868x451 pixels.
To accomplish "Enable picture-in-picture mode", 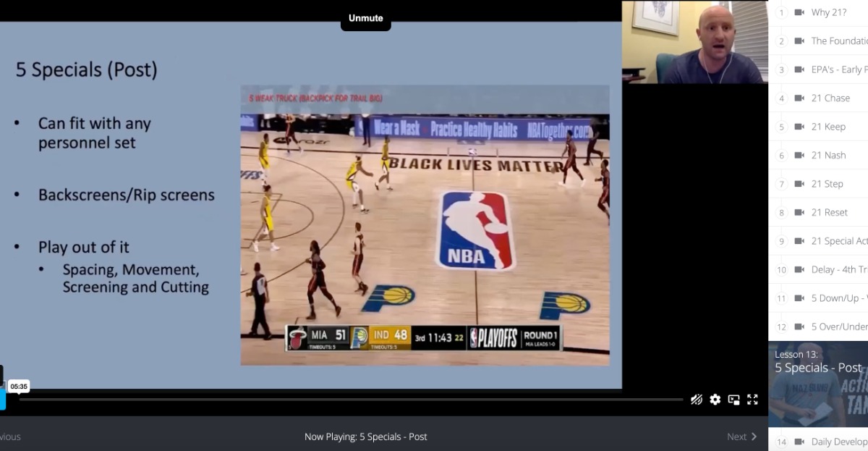I will tap(733, 400).
